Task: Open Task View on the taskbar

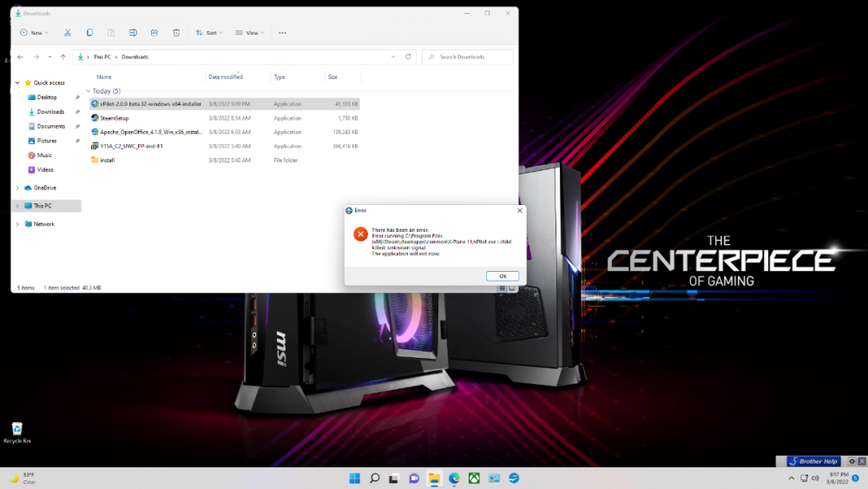Action: (393, 478)
